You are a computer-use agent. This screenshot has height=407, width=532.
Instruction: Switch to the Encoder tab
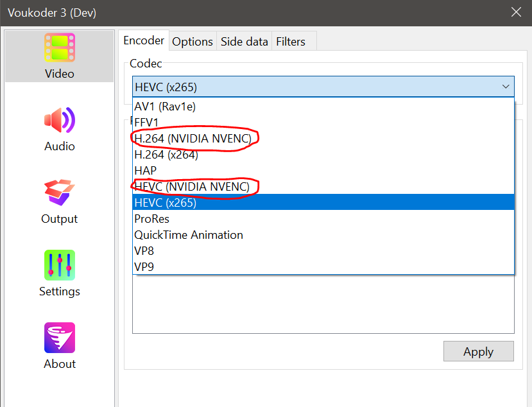[x=144, y=40]
